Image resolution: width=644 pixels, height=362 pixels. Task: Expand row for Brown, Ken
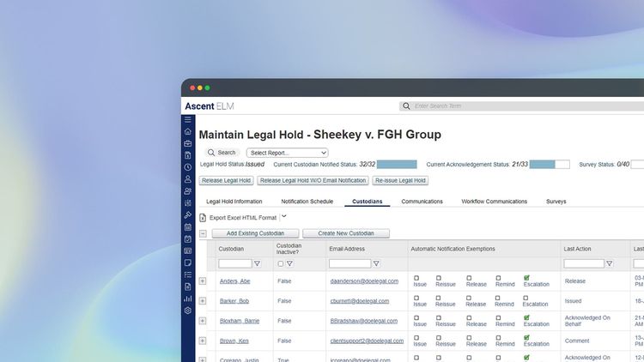203,341
